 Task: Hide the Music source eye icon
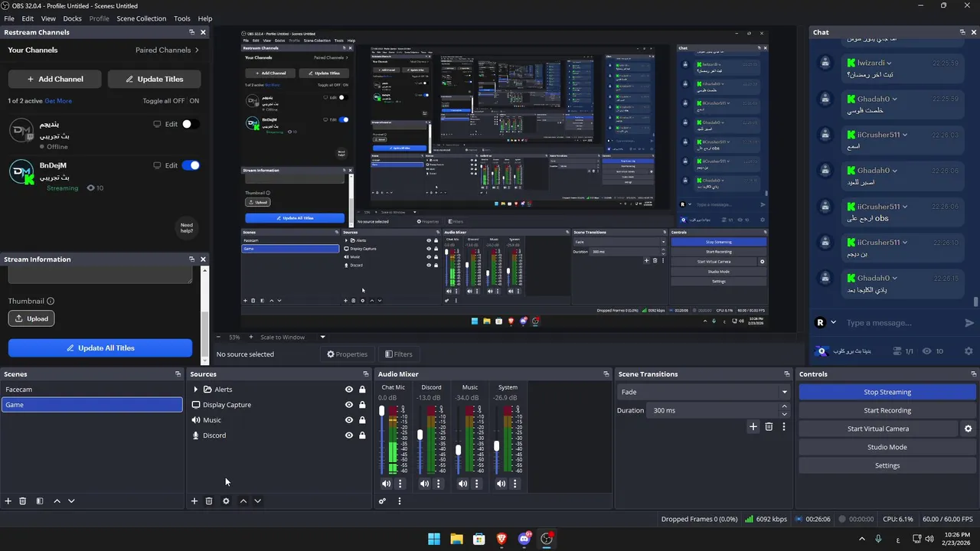pyautogui.click(x=349, y=420)
